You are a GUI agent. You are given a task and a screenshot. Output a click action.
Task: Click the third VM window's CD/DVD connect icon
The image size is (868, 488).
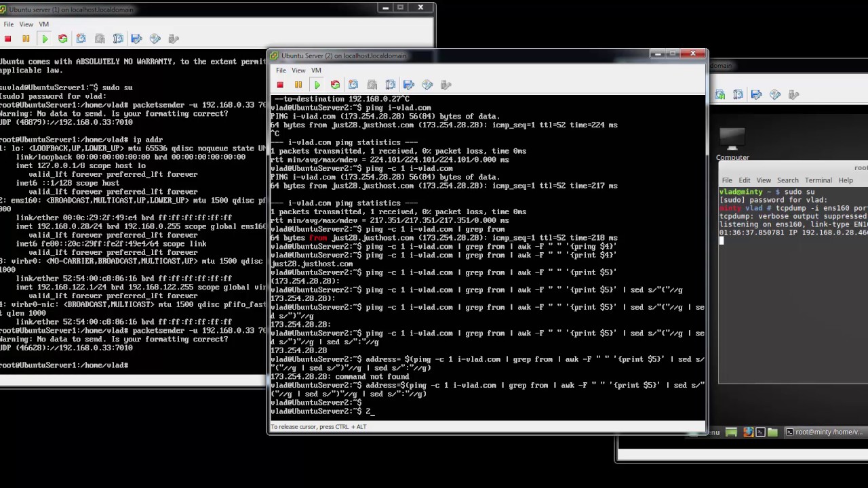775,95
